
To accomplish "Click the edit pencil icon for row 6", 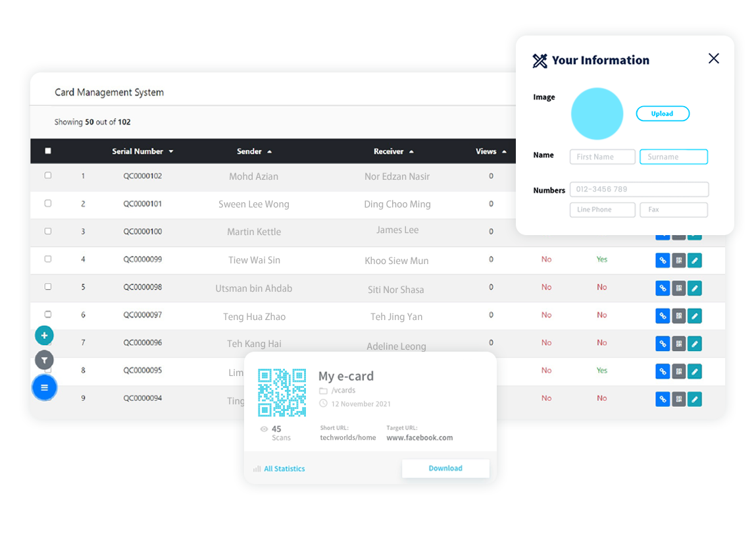I will click(x=694, y=316).
